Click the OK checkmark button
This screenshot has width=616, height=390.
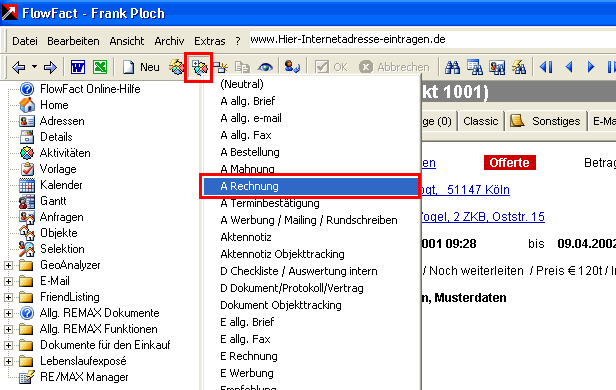[332, 67]
